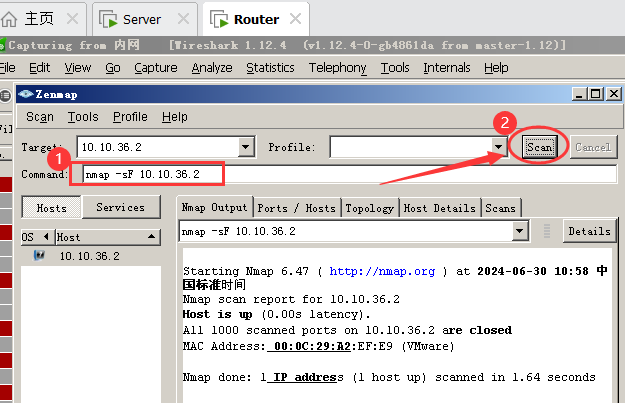
Task: Open Wireshark Capture menu
Action: click(155, 68)
